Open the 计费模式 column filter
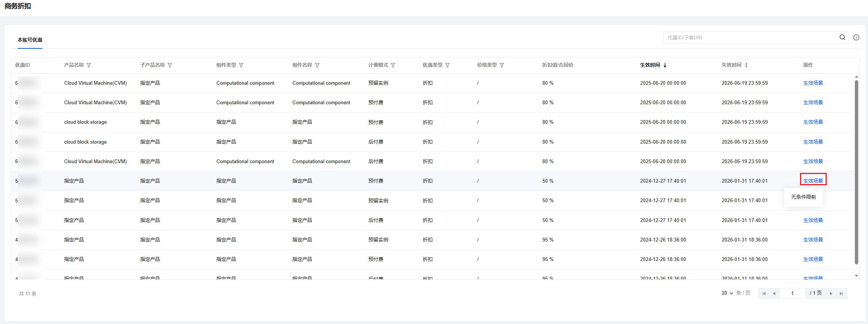 click(393, 65)
